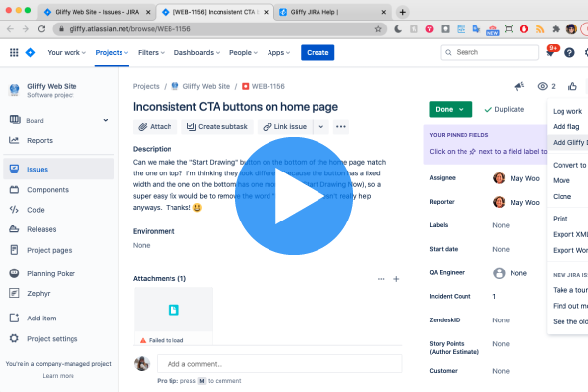Expand the Link issue dropdown arrow
Viewport: 588px width, 392px height.
click(321, 126)
